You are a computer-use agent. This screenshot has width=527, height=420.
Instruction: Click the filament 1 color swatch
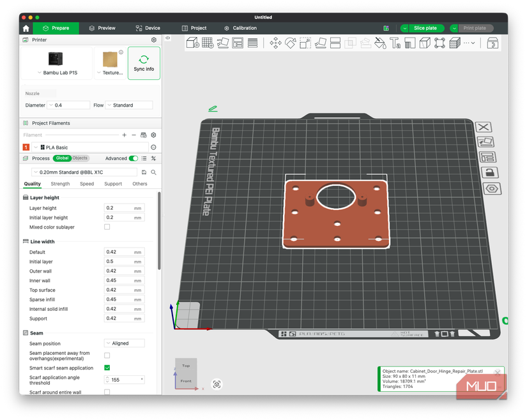(x=26, y=147)
